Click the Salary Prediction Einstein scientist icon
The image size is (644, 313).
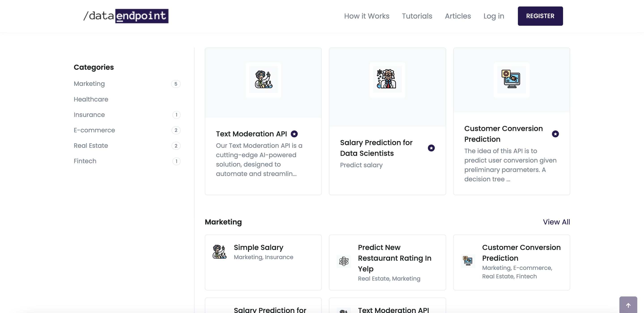pos(387,80)
